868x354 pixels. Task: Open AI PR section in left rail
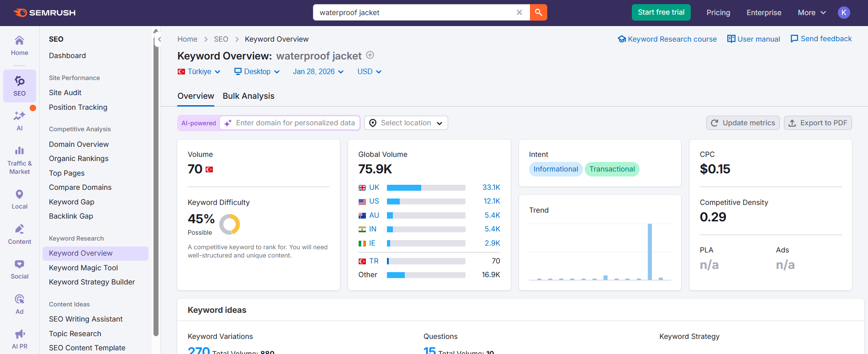20,339
